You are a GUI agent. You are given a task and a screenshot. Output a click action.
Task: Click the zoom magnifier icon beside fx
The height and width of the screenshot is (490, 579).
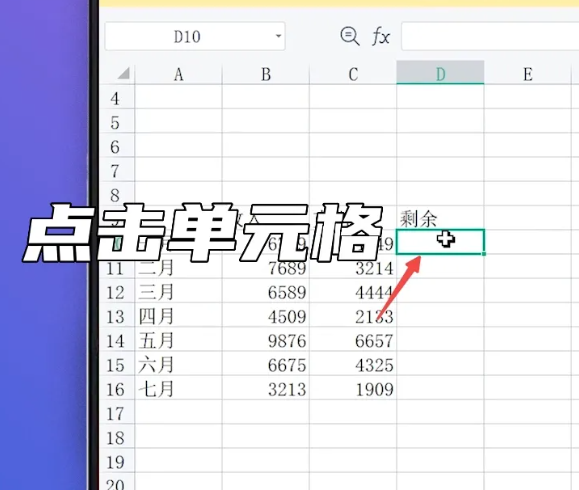pyautogui.click(x=349, y=36)
